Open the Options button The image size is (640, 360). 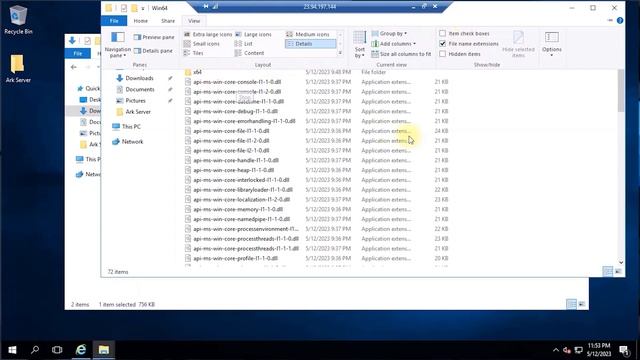(551, 44)
